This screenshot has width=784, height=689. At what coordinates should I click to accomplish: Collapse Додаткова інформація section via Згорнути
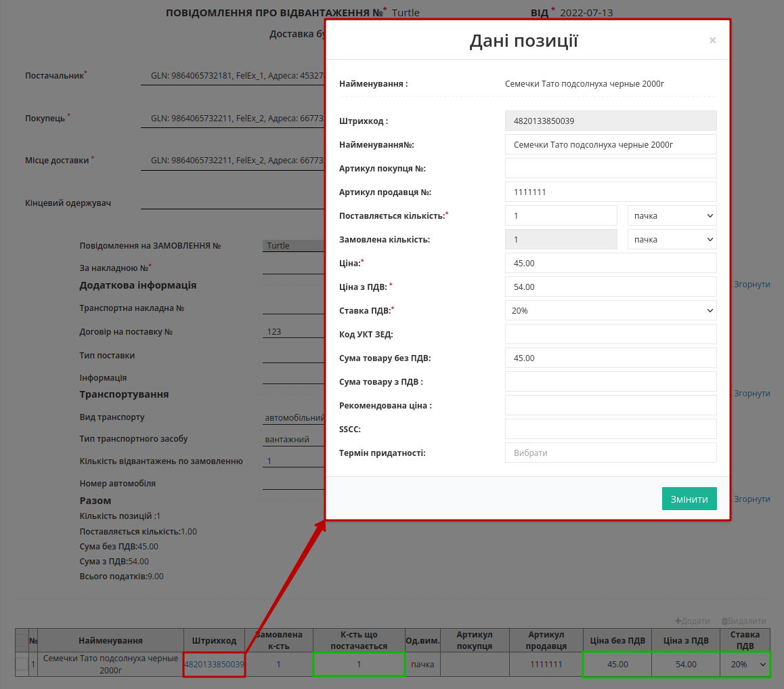pos(752,285)
